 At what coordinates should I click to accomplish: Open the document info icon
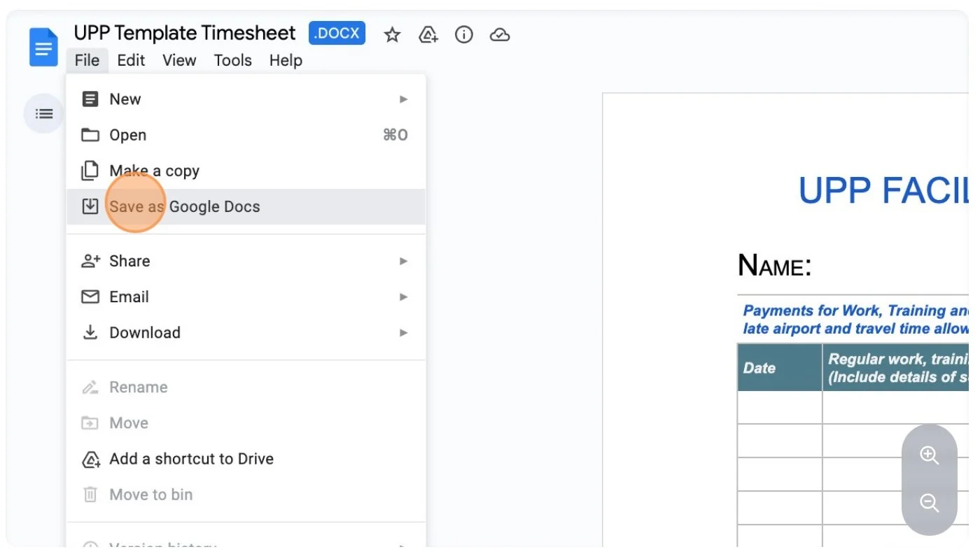coord(463,34)
